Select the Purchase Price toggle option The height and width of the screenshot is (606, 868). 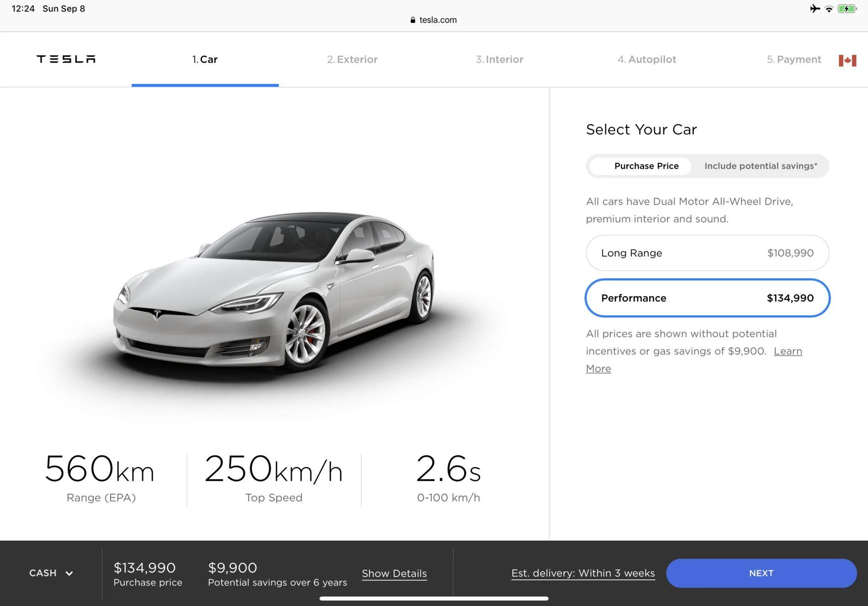640,166
